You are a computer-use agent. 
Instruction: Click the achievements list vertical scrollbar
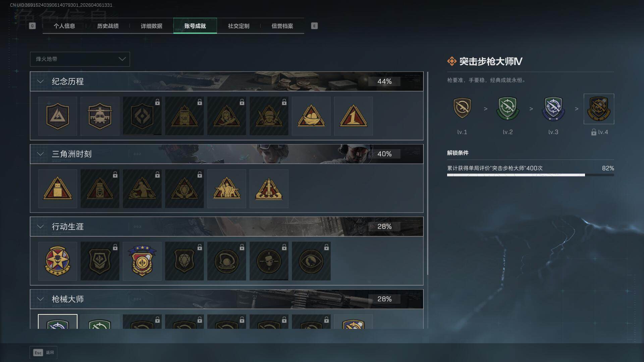pyautogui.click(x=427, y=173)
